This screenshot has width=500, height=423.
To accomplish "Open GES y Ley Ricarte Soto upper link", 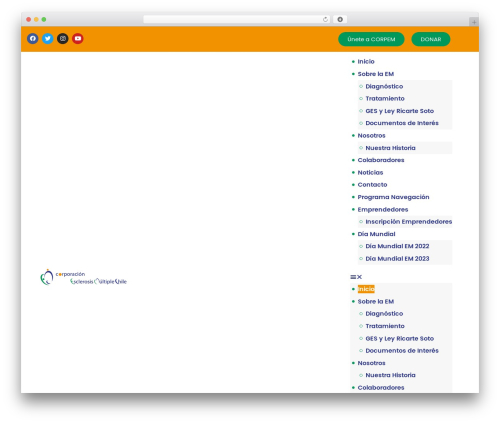I will click(x=400, y=111).
